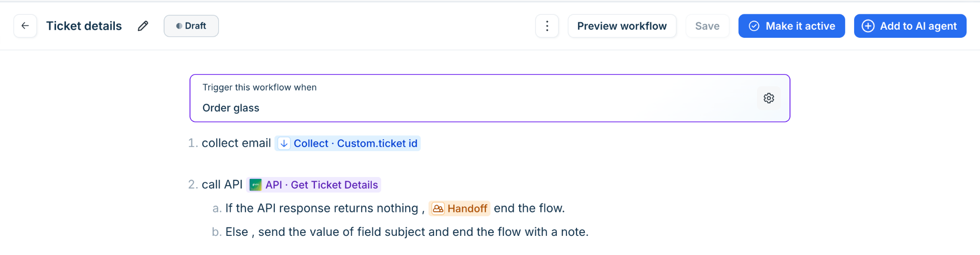Activate workflow with Make it active

click(791, 26)
